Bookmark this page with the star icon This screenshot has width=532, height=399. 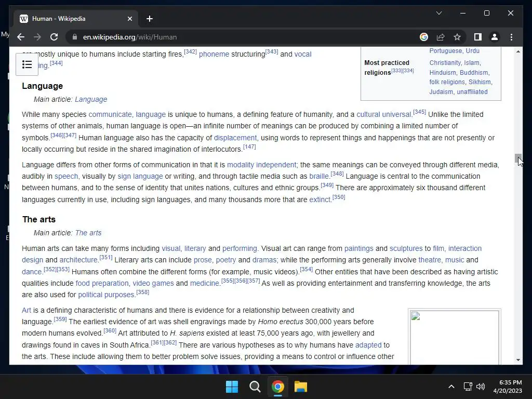[457, 37]
